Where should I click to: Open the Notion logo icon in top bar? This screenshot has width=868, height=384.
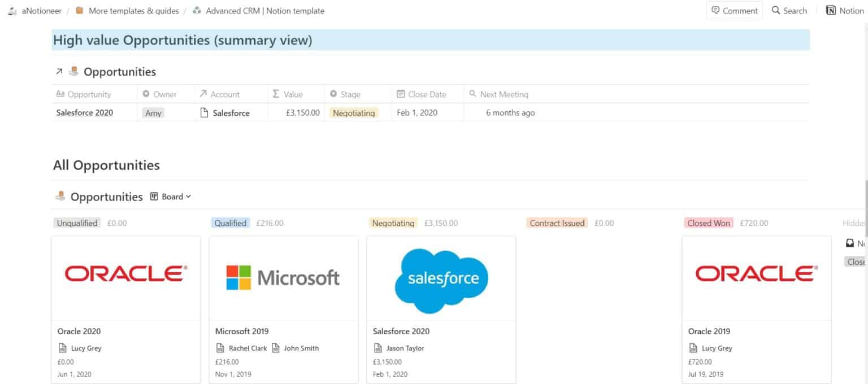[831, 10]
